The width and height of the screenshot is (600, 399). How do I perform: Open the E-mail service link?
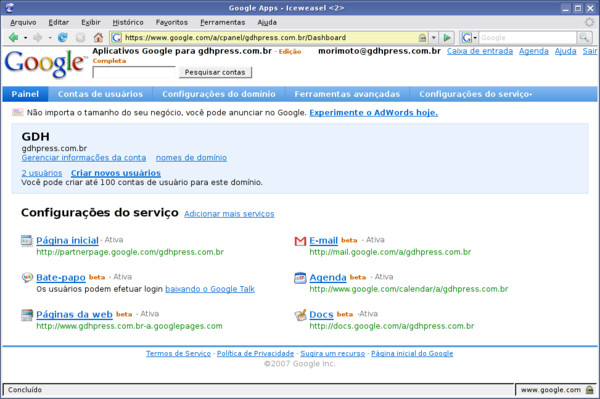tap(323, 240)
